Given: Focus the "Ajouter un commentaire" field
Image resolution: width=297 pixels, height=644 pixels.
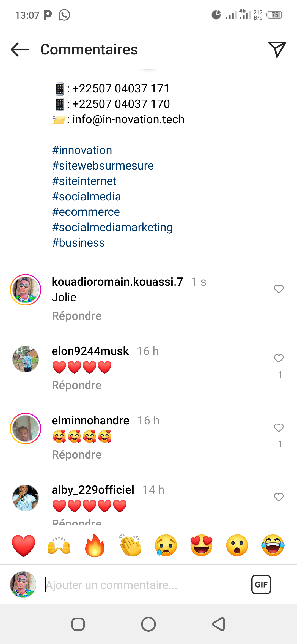Looking at the screenshot, I should click(143, 585).
